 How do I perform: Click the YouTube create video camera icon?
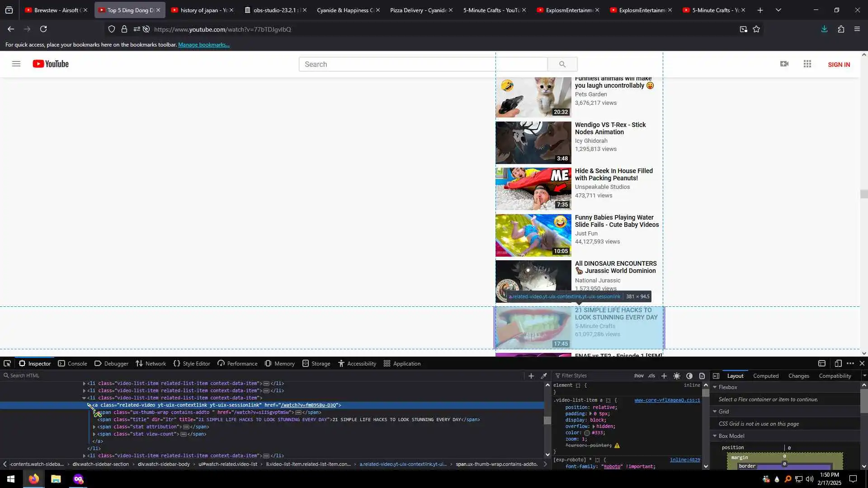[784, 64]
